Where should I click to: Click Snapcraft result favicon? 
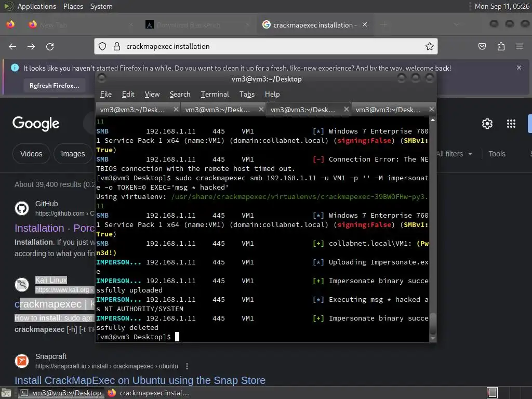[x=22, y=361]
